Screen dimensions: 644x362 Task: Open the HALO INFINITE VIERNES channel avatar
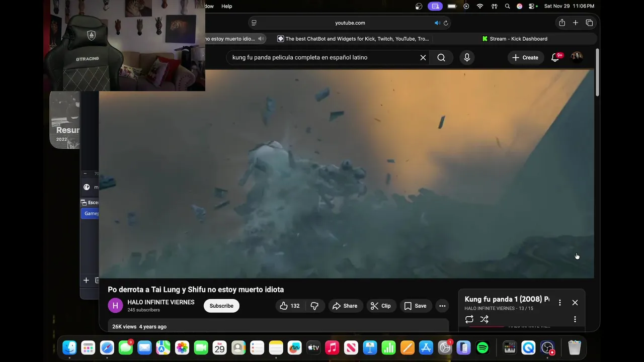(x=115, y=306)
